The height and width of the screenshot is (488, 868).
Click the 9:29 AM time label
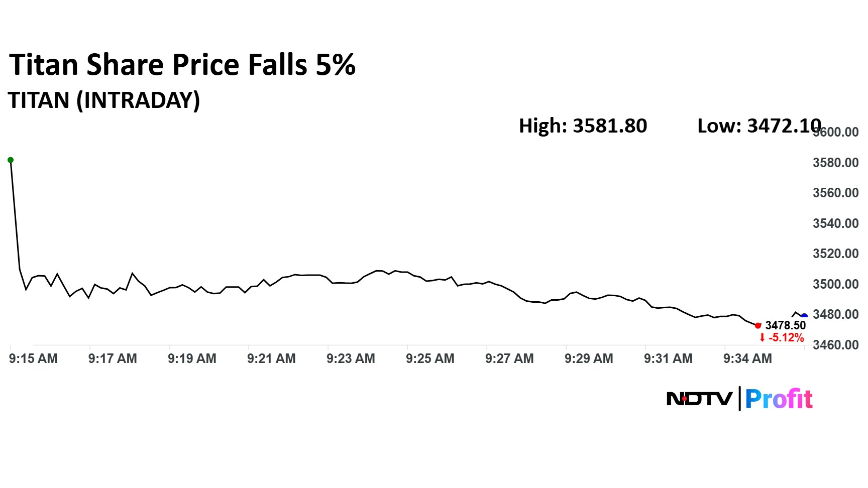click(589, 358)
